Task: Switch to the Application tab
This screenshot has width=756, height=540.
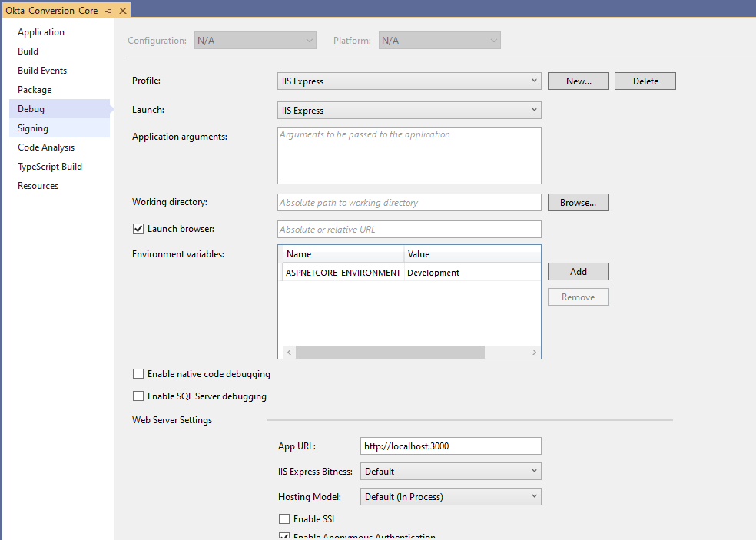Action: pos(41,32)
